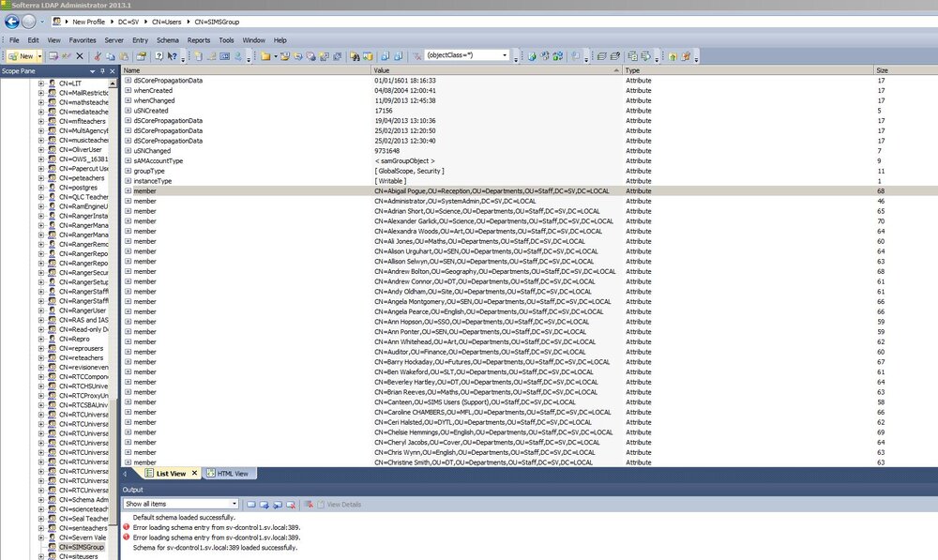938x560 pixels.
Task: Click the What's This pointer help icon
Action: [173, 56]
